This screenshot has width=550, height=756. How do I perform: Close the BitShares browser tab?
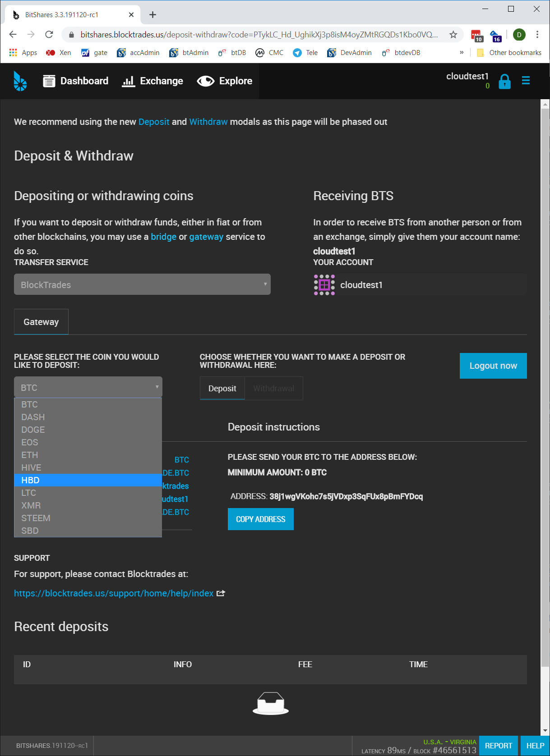point(131,14)
